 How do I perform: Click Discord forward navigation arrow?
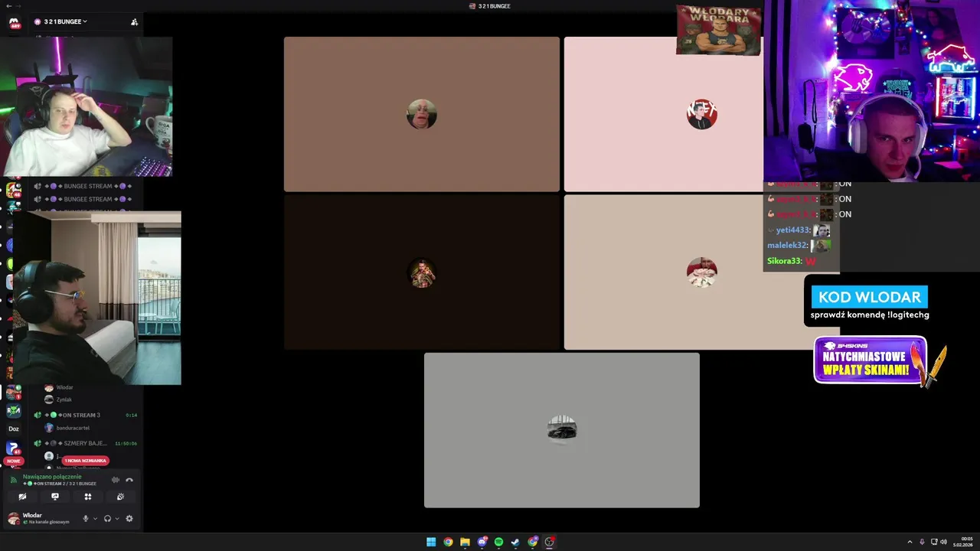[x=18, y=6]
